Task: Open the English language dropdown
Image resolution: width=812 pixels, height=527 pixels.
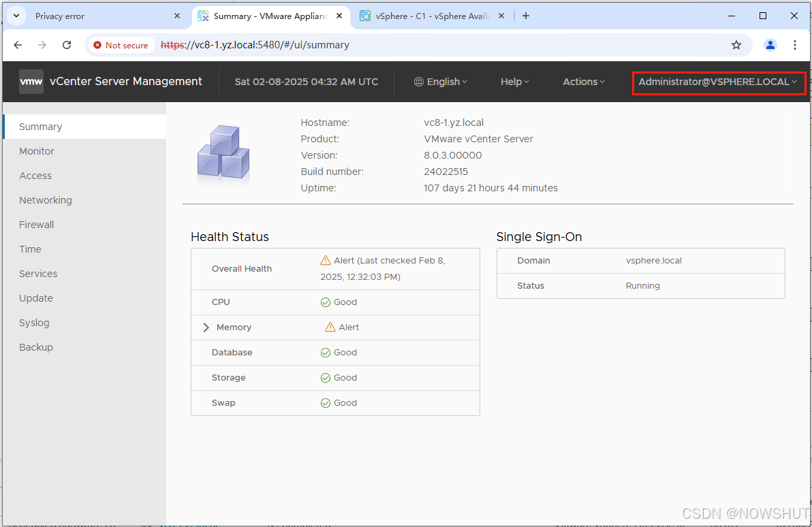Action: pos(441,82)
